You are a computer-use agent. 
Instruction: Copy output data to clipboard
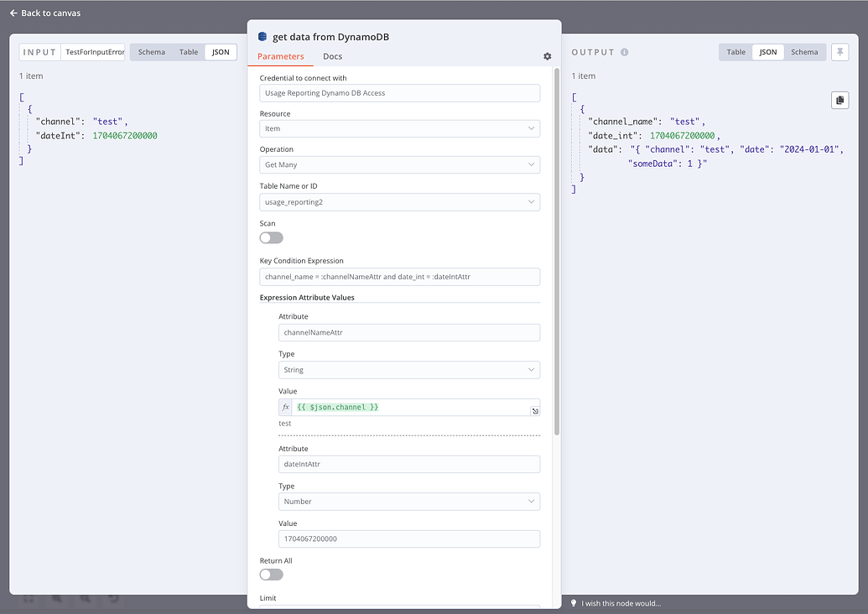click(839, 100)
